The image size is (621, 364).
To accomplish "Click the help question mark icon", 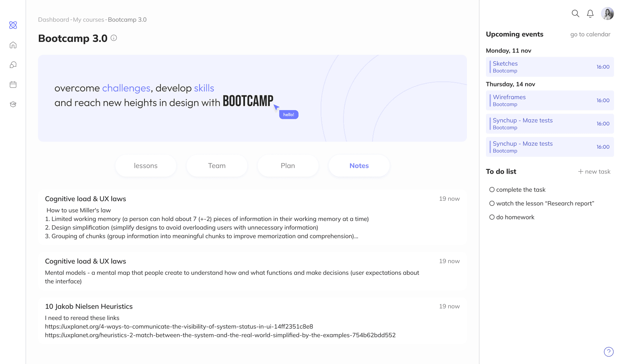I will tap(609, 352).
